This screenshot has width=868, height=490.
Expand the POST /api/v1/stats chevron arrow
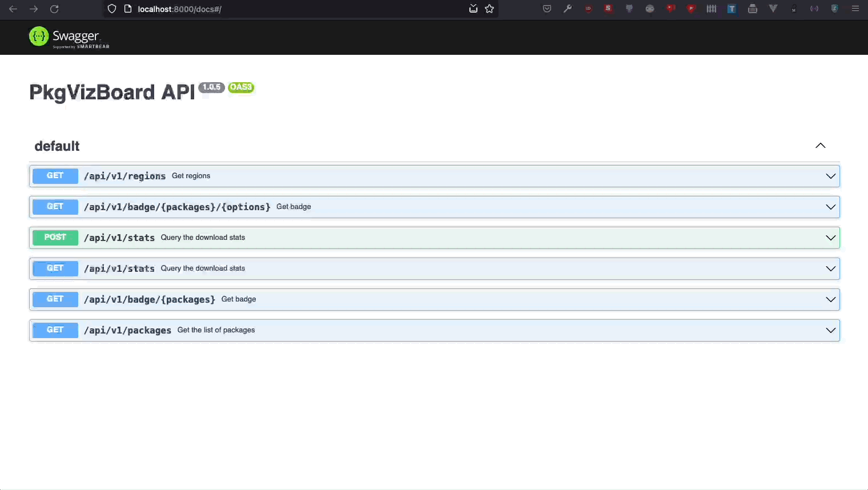(x=830, y=238)
